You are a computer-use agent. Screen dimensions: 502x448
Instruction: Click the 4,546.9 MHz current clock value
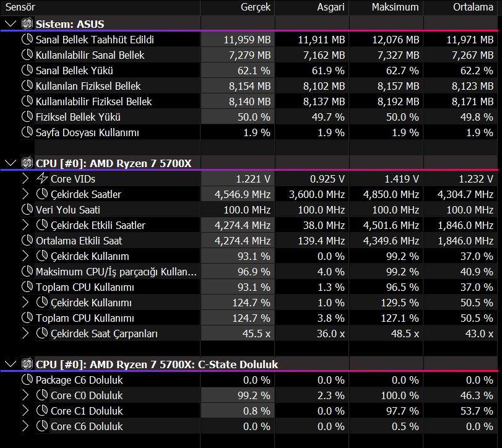point(243,194)
